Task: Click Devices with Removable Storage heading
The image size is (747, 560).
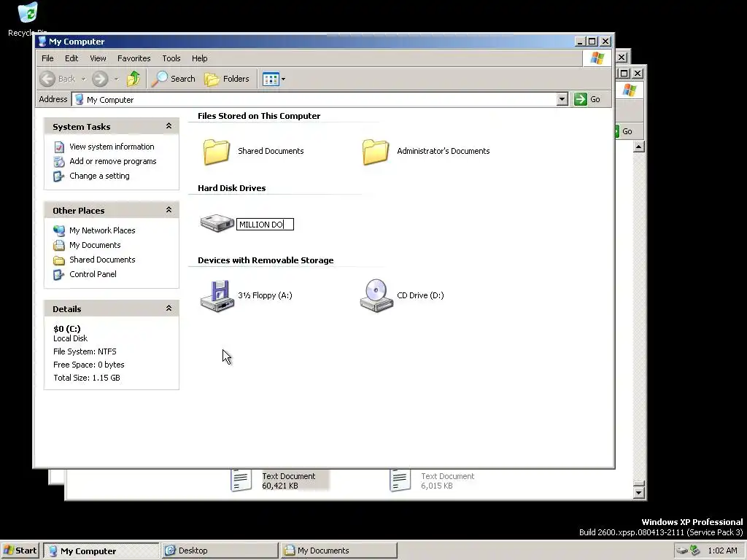Action: click(266, 260)
